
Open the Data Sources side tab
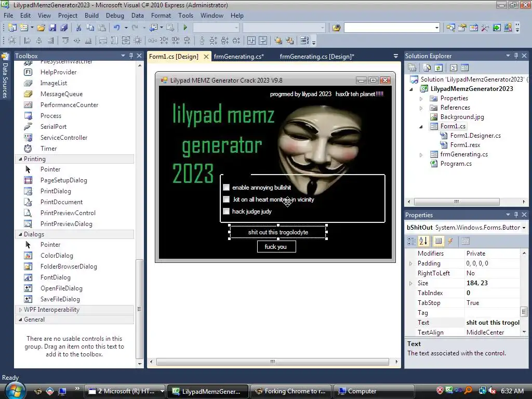click(x=5, y=76)
